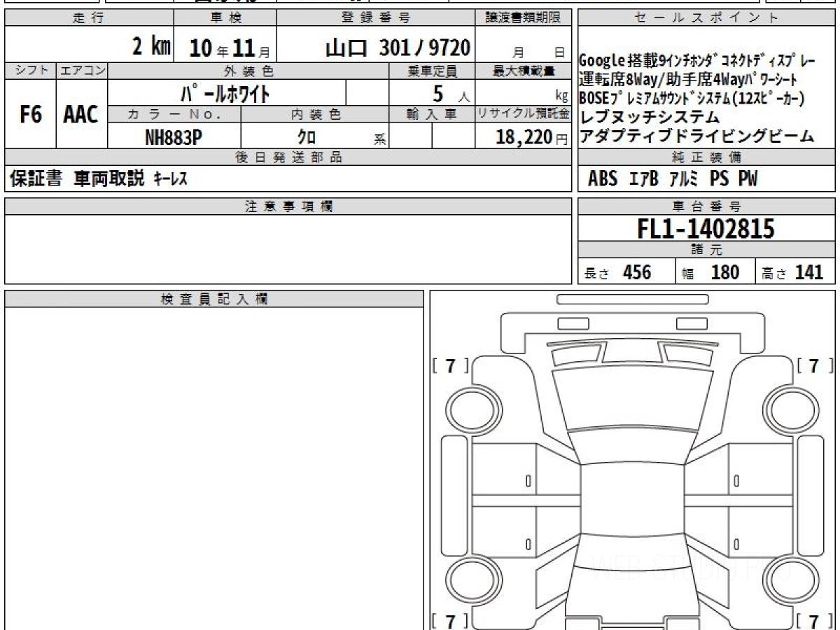Select the AAC air conditioner cell
840x630 pixels.
[81, 115]
